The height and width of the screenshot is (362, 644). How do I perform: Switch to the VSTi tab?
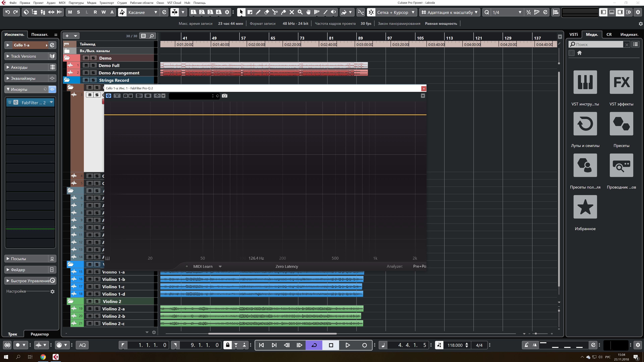point(574,35)
